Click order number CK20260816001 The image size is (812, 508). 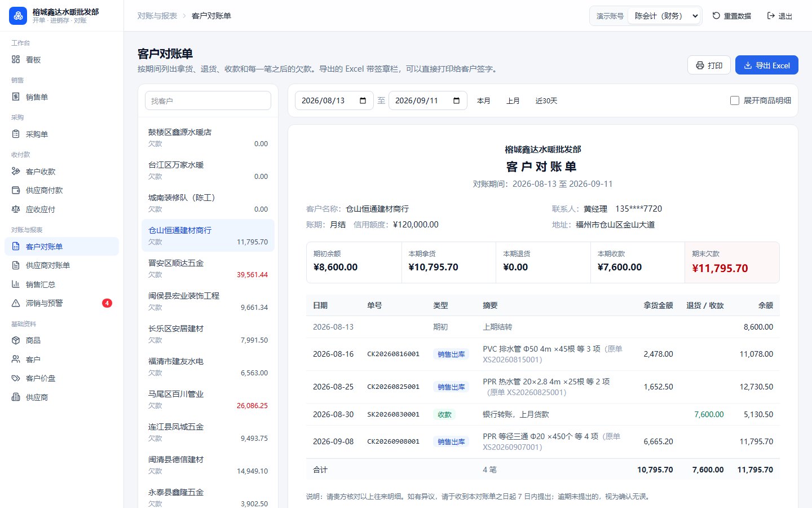coord(393,354)
